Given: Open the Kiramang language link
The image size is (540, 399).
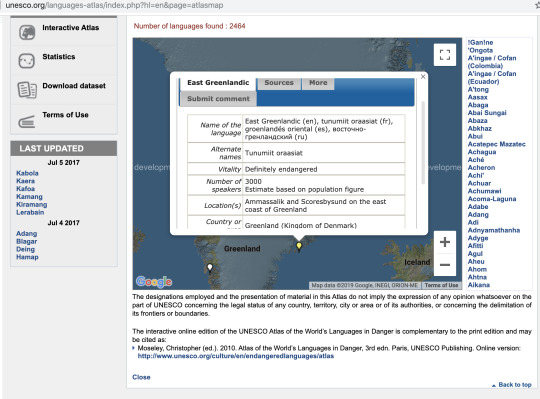Looking at the screenshot, I should point(32,204).
